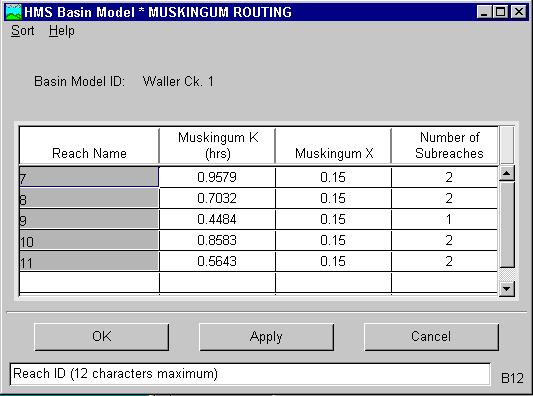533x396 pixels.
Task: Select Muskingum K cell showing 0.9579
Action: pos(217,177)
